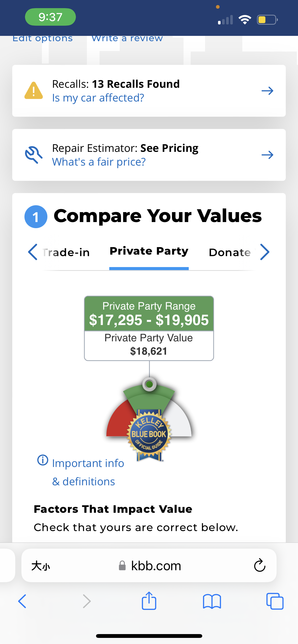Tap the yellow recall warning triangle icon

click(x=33, y=91)
